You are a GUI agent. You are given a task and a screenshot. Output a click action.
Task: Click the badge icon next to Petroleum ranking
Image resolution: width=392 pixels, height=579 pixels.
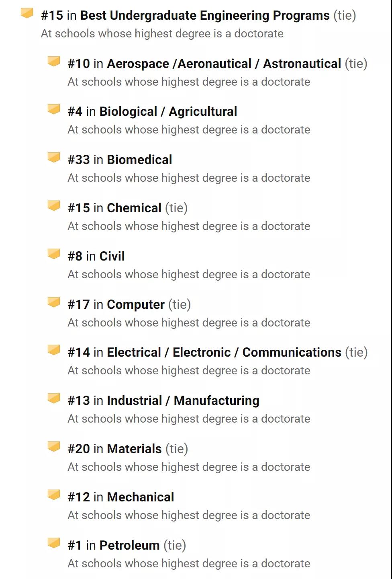(x=54, y=543)
